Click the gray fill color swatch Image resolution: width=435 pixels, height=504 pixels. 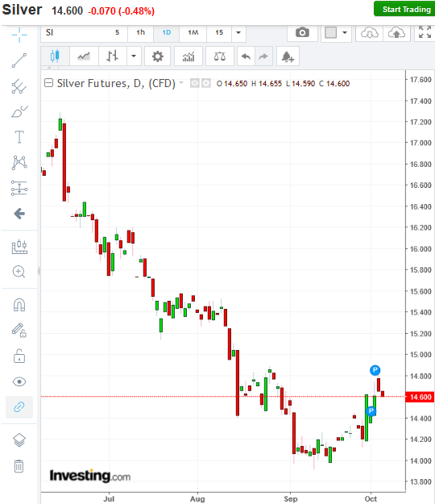(330, 32)
